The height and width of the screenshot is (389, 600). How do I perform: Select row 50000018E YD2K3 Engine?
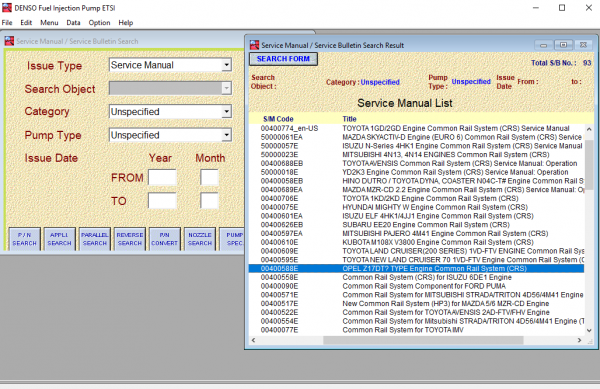(x=416, y=173)
